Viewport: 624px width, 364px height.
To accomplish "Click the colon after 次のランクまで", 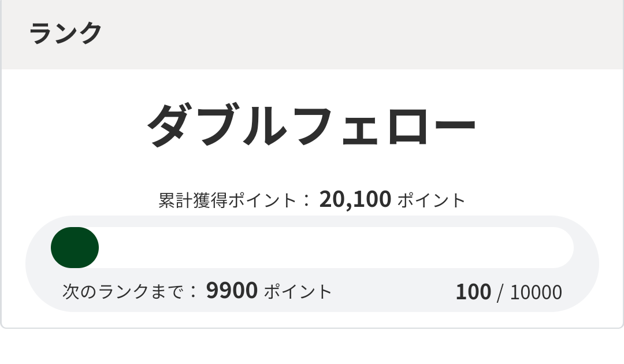I will [193, 292].
